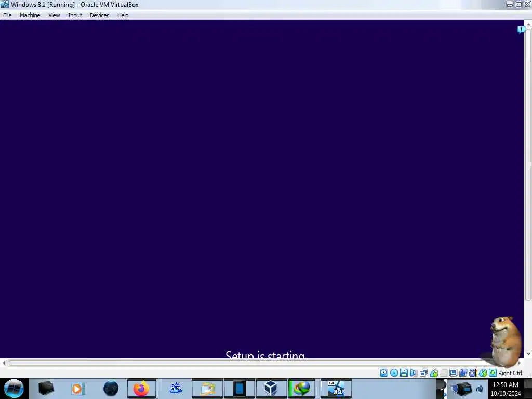Click the floppy disk status icon
Screen dimensions: 532x399
point(404,373)
